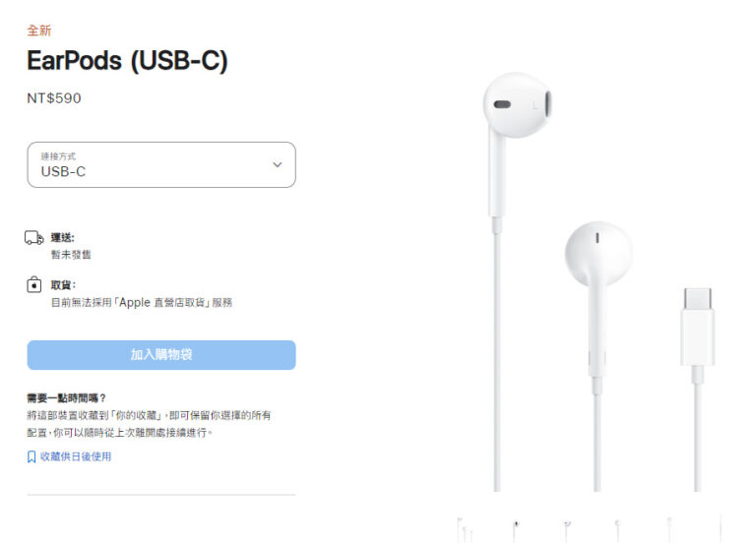
Task: Click the 取貨: pickup heading
Action: coord(63,285)
